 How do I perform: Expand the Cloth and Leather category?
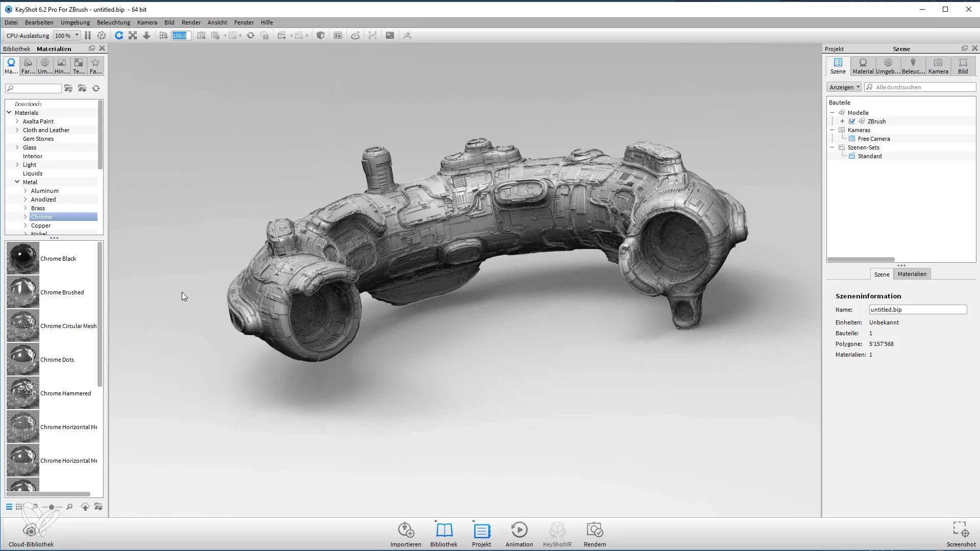pos(16,130)
